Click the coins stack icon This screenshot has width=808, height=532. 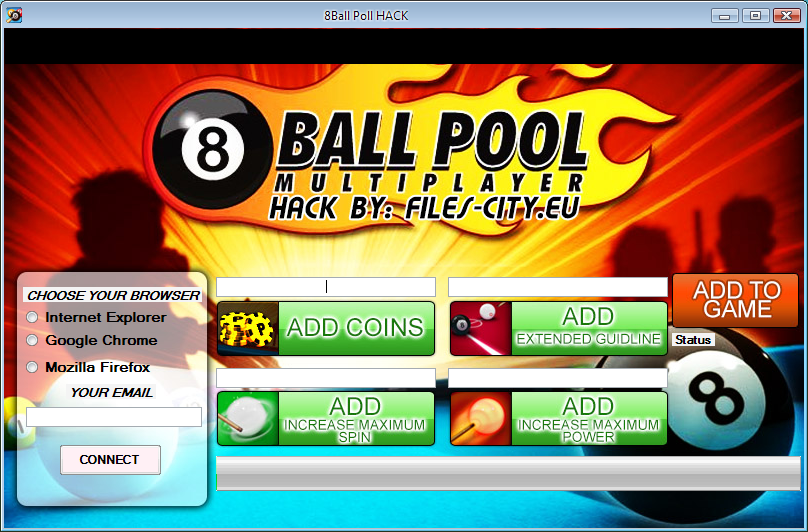[x=248, y=328]
